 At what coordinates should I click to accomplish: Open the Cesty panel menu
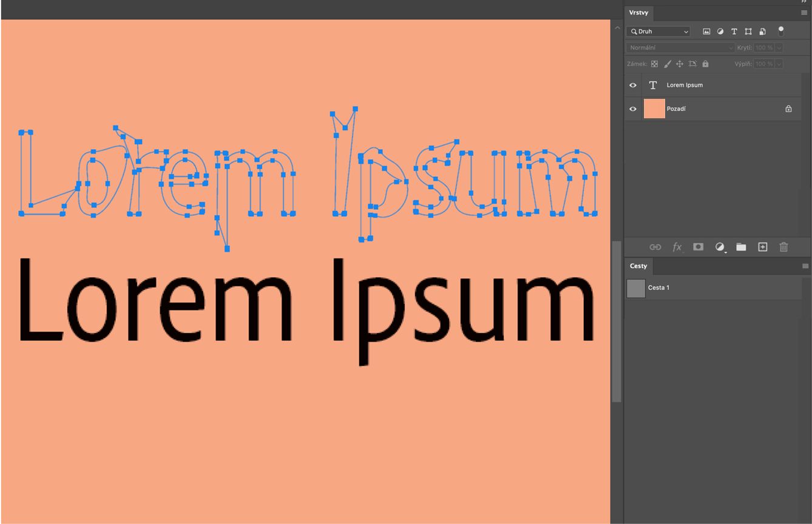click(805, 266)
